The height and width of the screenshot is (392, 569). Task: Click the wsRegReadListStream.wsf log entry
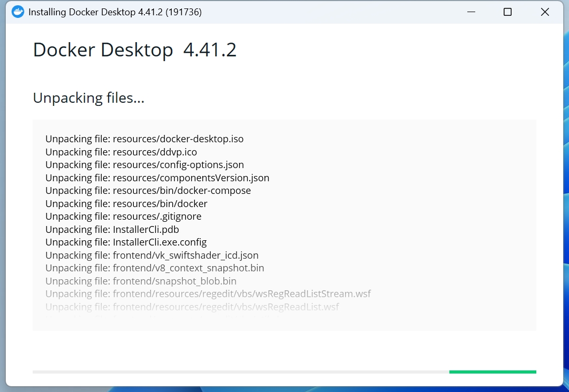[x=208, y=293]
